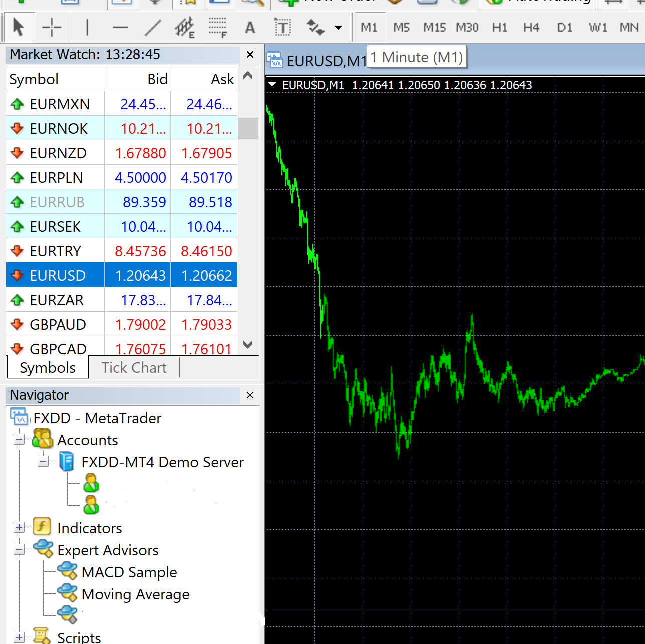Screen dimensions: 645x644
Task: Select Moving Average expert advisor
Action: (x=135, y=594)
